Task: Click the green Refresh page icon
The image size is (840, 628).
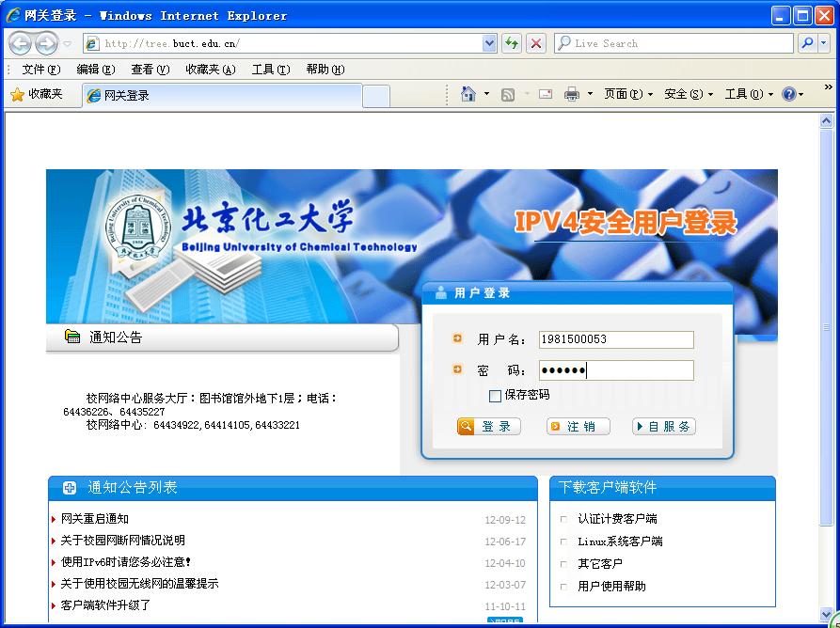Action: click(512, 43)
